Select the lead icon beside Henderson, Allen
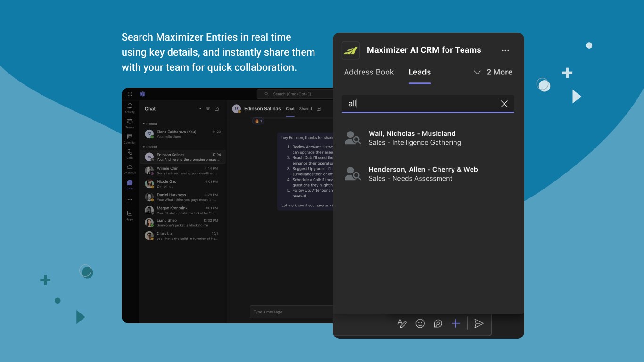This screenshot has width=644, height=362. point(353,173)
